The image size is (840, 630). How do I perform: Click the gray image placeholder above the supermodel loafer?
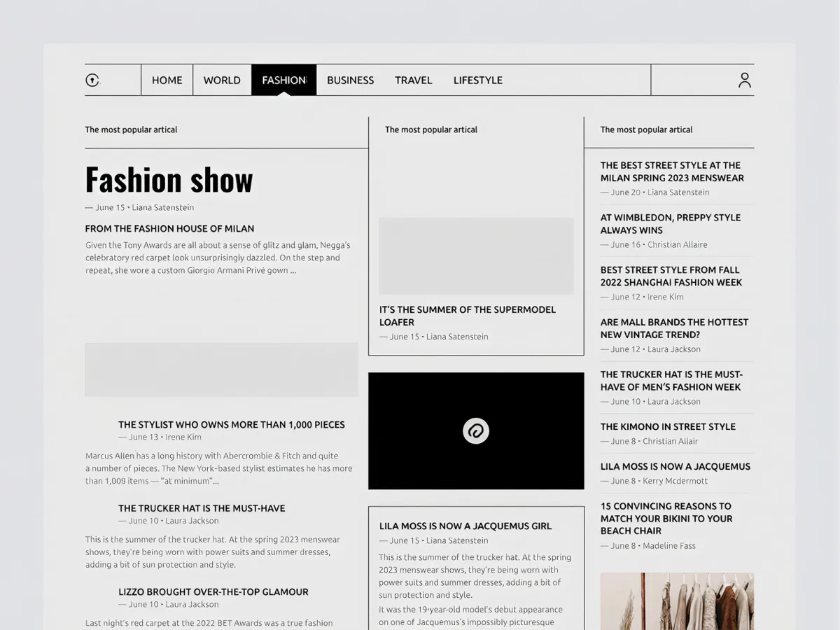[x=476, y=255]
